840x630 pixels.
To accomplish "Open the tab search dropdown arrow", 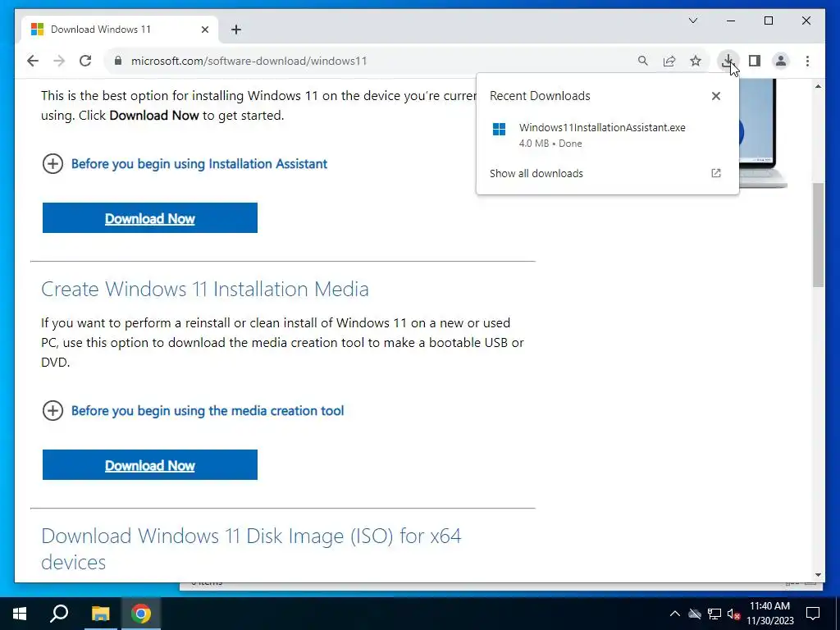I will coord(692,21).
